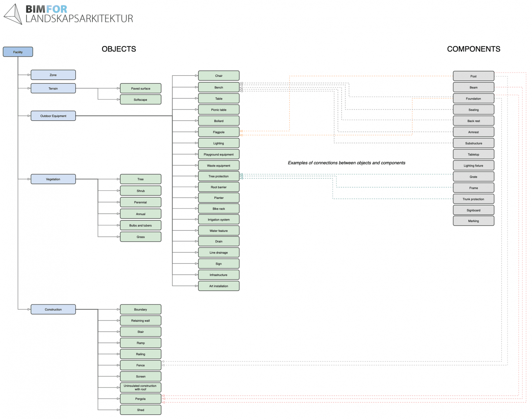Select the Art installation box
532x419 pixels.
point(219,286)
